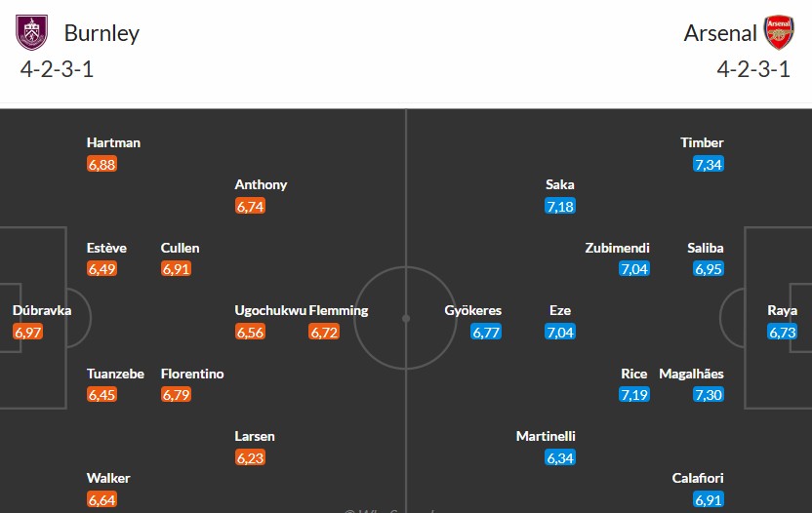Click Eze's 7,04 rating badge
This screenshot has height=513, width=812.
[560, 333]
